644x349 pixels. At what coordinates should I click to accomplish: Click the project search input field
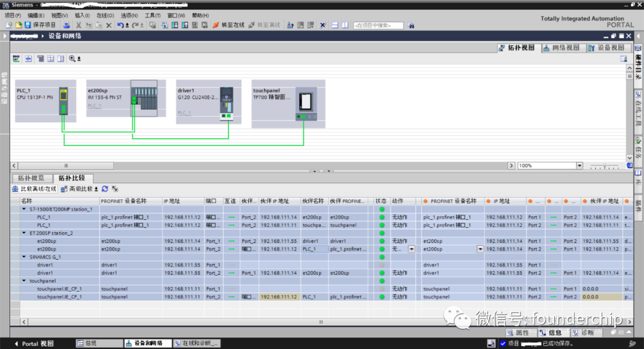point(378,26)
